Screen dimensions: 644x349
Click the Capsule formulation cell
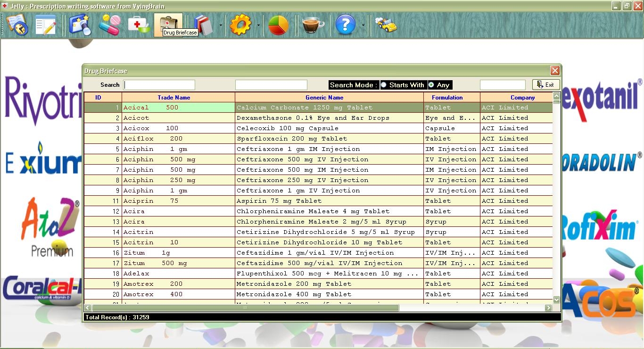pos(452,128)
